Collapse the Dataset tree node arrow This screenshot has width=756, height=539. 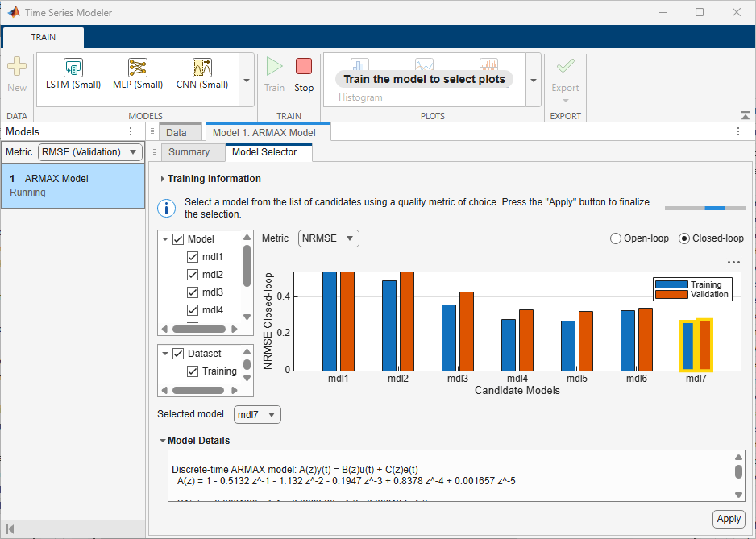(165, 354)
